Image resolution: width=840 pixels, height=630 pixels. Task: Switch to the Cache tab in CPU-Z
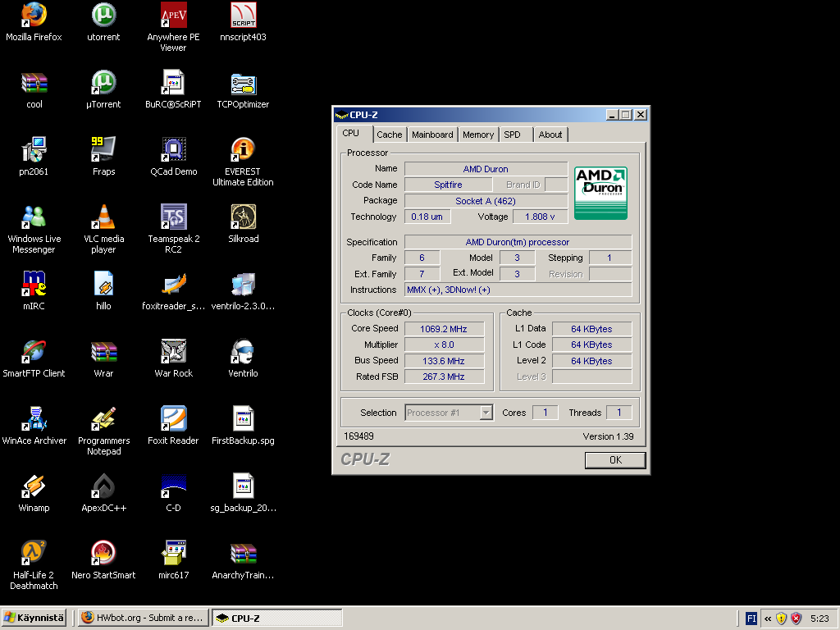390,135
